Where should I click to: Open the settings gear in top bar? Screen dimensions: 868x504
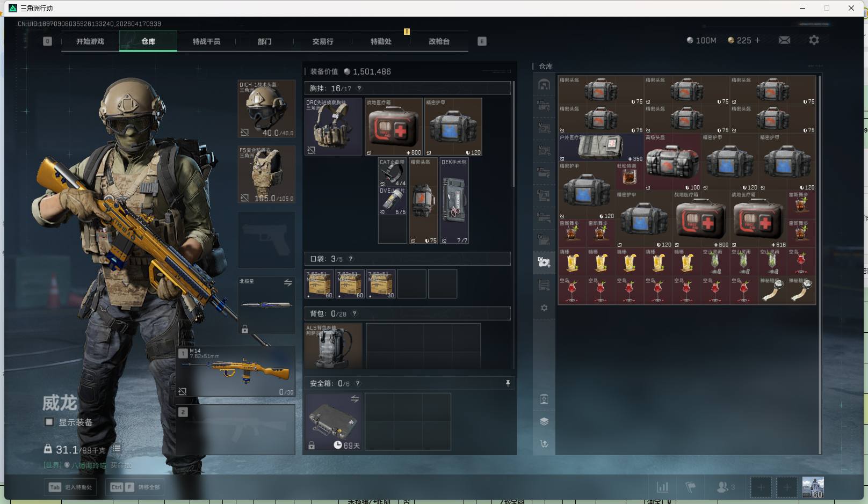(x=814, y=40)
